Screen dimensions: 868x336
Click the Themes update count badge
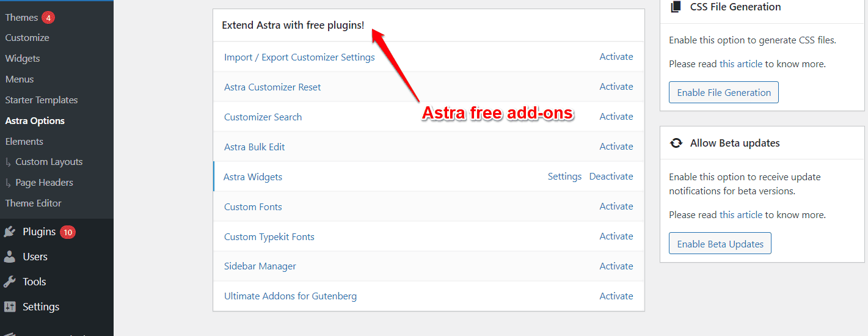pos(48,18)
